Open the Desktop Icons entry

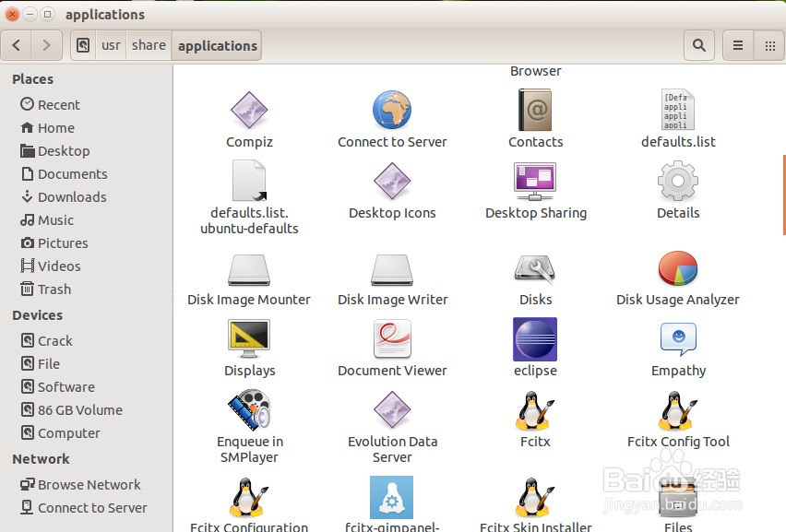click(x=392, y=181)
